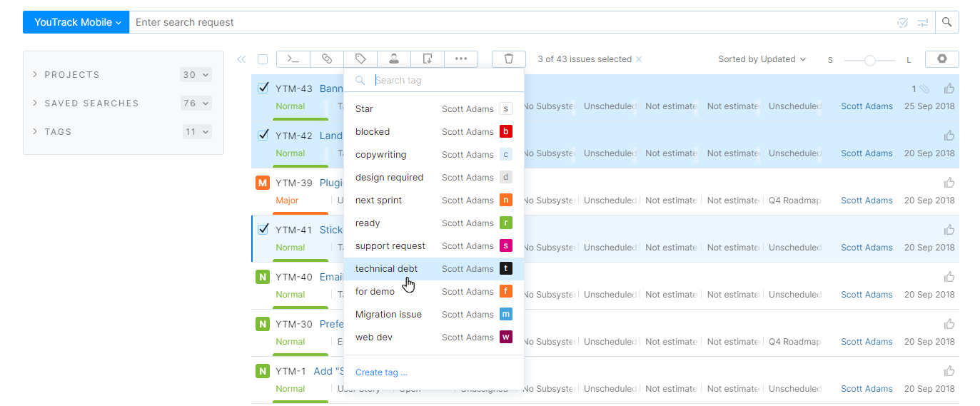Vote thumbs up on YTM-43
Image resolution: width=980 pixels, height=406 pixels.
949,88
